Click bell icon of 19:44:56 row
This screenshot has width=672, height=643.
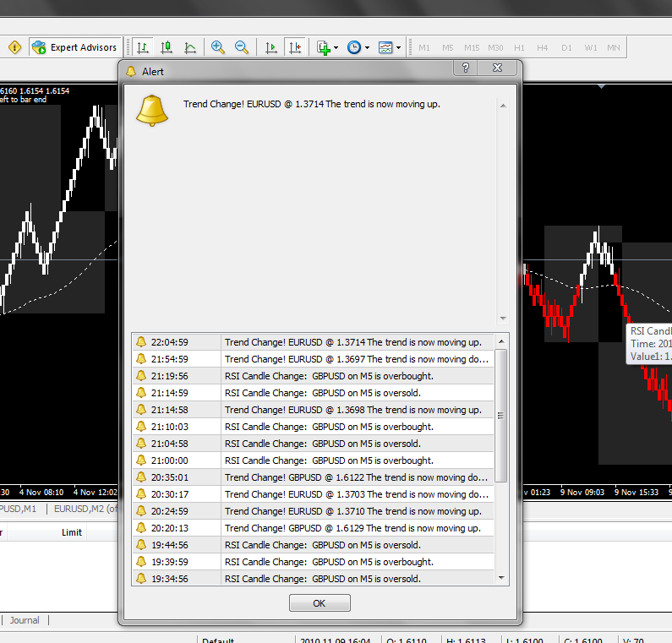(x=141, y=544)
